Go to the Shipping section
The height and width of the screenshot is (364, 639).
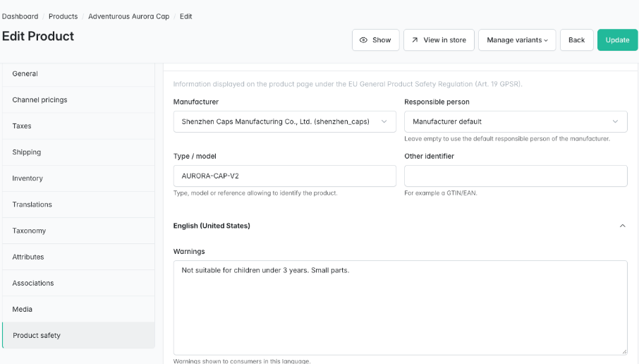(x=78, y=152)
